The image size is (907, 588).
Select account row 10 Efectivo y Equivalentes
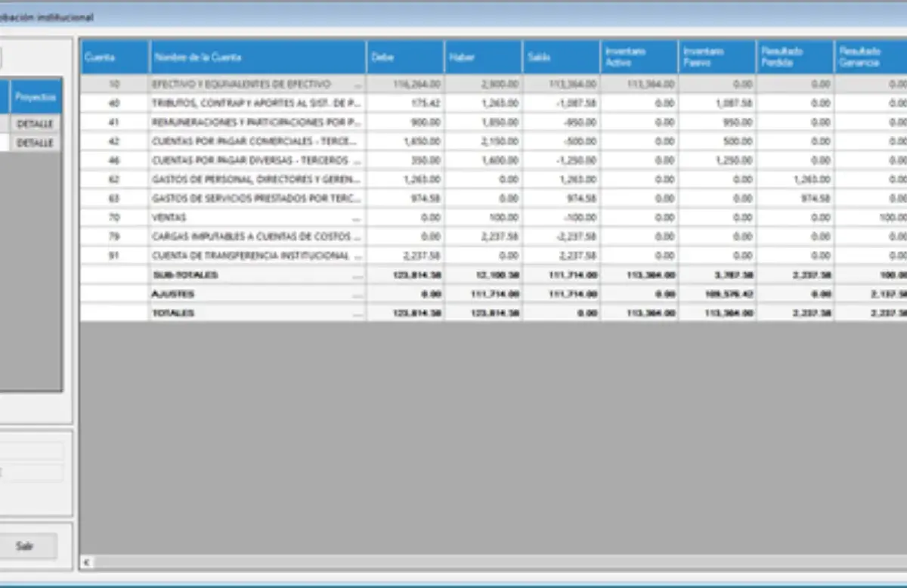click(x=494, y=84)
